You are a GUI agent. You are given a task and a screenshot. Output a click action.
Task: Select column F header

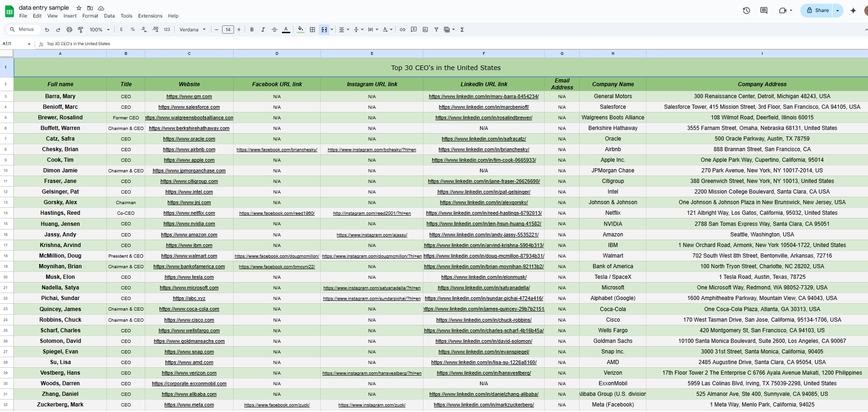[484, 53]
